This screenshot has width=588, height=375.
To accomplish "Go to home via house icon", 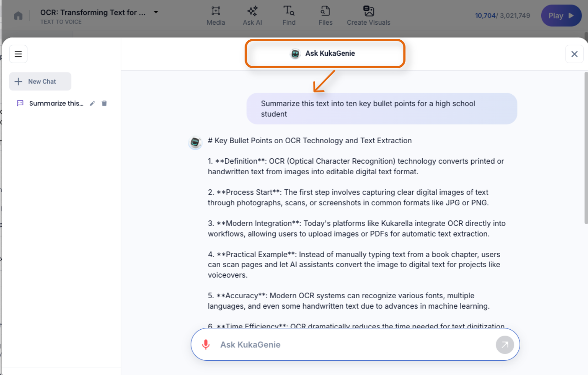I will tap(18, 16).
